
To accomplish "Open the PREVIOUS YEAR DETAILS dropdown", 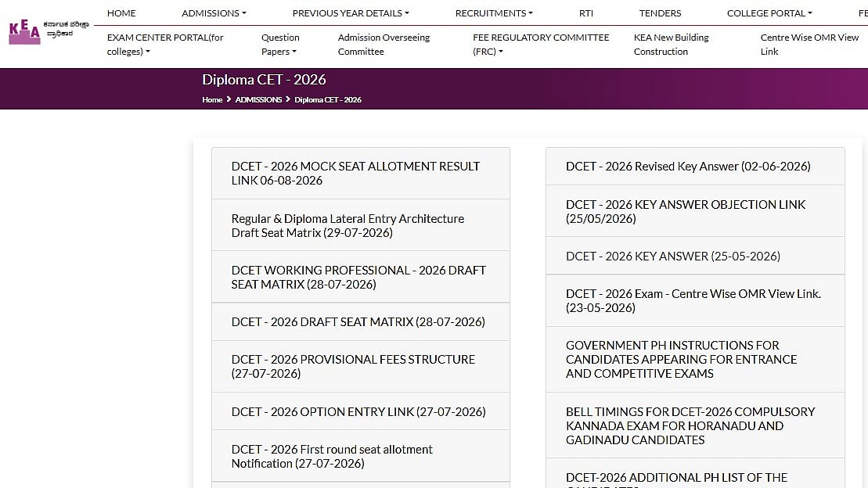I will pos(351,13).
